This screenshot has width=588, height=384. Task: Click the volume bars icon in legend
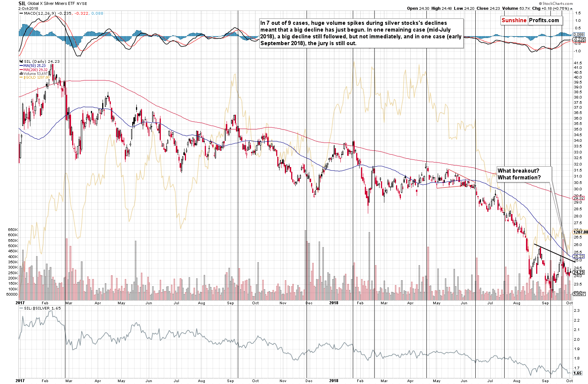tap(20, 73)
